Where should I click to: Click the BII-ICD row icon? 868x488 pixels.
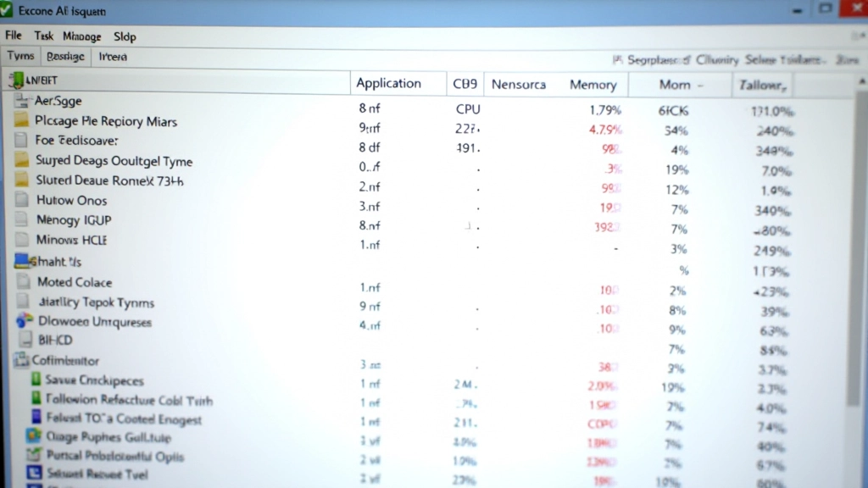click(x=25, y=340)
